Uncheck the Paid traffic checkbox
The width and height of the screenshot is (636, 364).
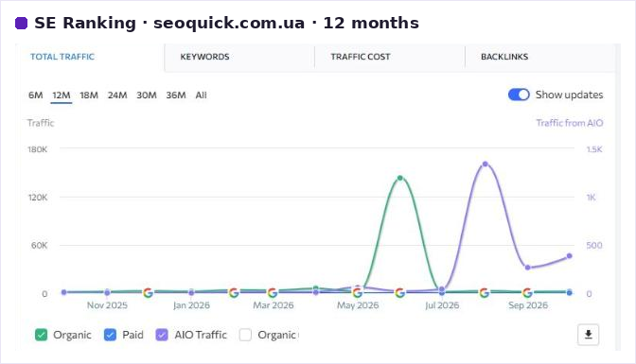[110, 335]
